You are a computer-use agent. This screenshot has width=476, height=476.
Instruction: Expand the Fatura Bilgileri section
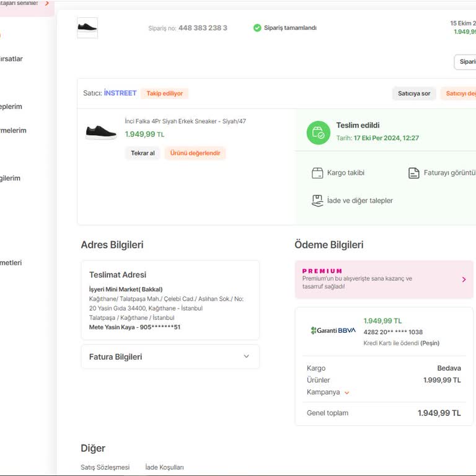(170, 357)
